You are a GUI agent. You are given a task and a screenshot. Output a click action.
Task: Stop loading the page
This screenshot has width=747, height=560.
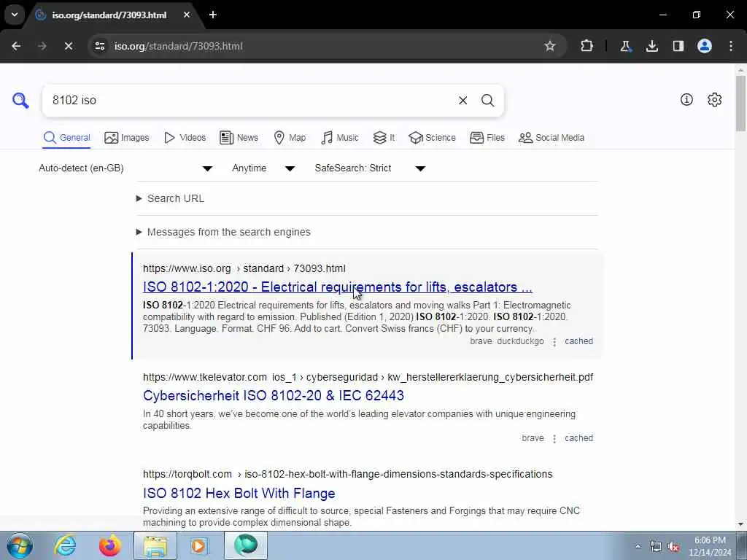[x=68, y=46]
